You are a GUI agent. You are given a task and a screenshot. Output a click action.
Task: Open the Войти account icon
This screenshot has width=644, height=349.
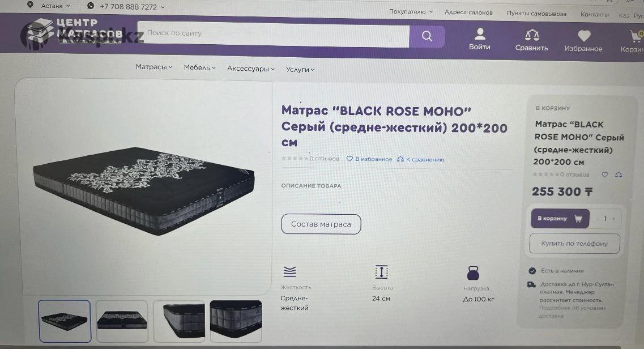(x=480, y=35)
